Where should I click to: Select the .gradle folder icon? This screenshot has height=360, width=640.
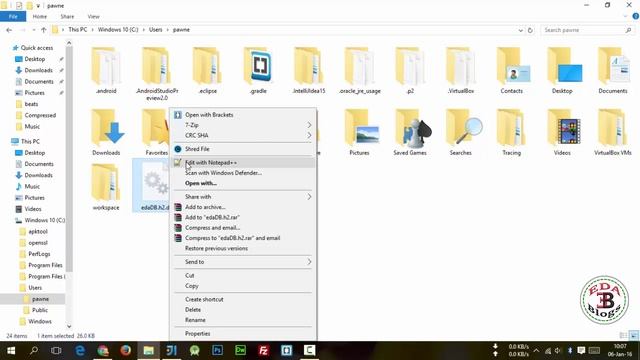point(258,66)
